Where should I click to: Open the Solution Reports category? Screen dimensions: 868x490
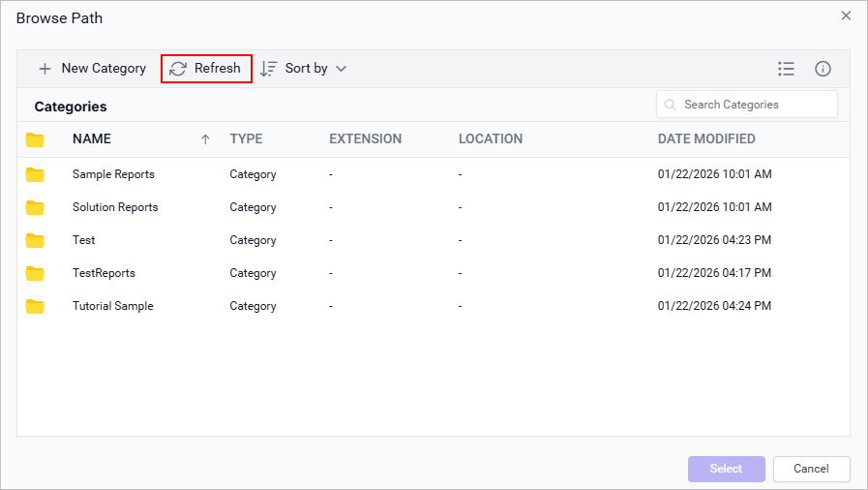[115, 208]
